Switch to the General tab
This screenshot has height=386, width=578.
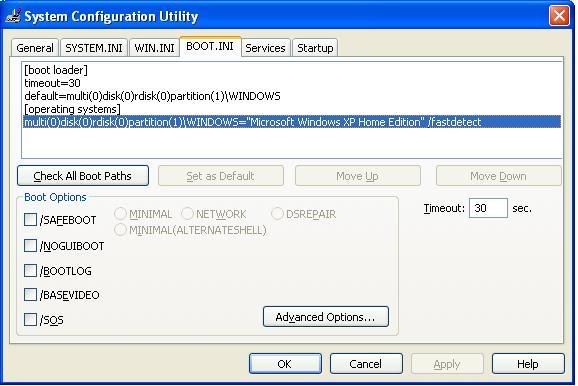(x=35, y=48)
